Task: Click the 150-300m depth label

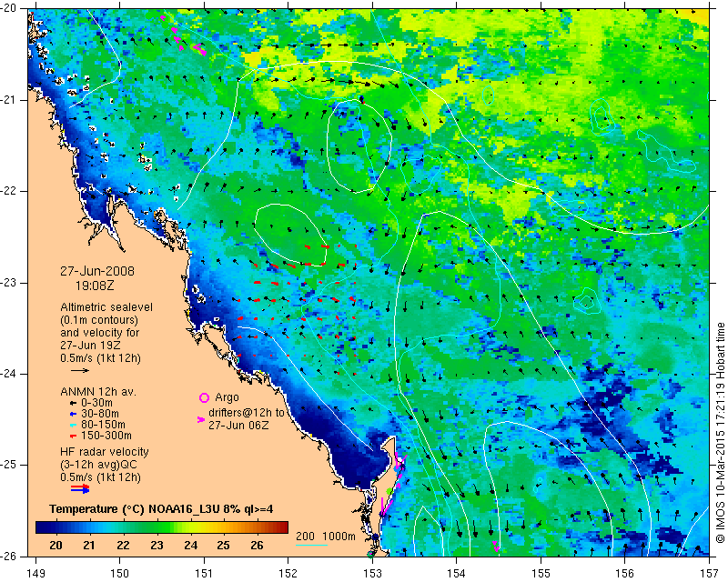Action: pos(106,436)
